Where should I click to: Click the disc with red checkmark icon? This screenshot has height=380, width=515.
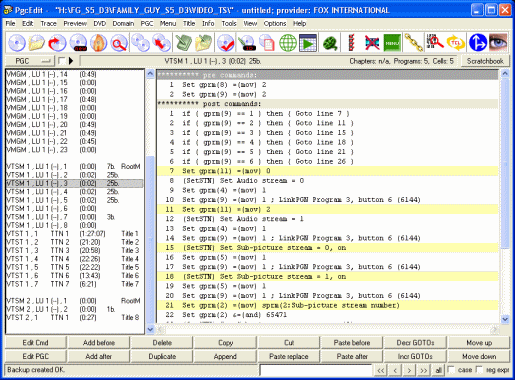(226, 43)
